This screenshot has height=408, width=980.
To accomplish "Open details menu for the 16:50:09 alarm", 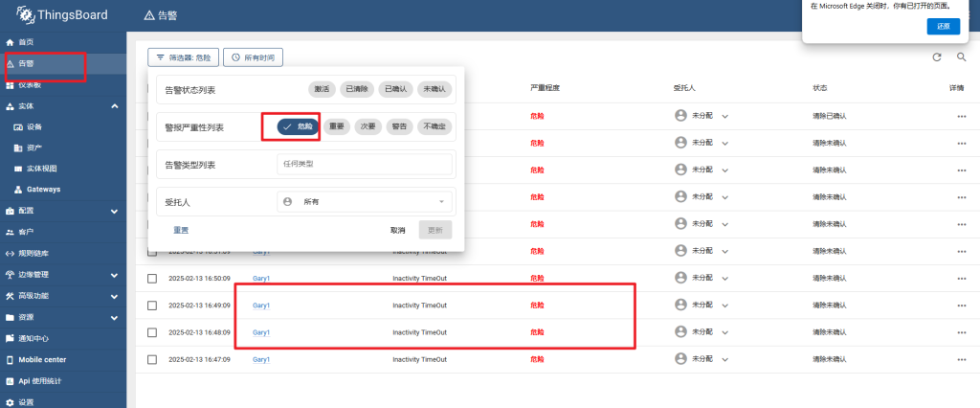I will [962, 279].
